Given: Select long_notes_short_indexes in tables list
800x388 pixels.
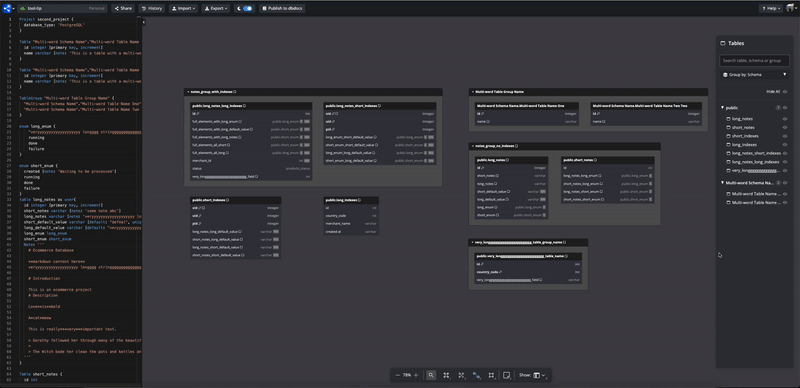Looking at the screenshot, I should point(756,153).
